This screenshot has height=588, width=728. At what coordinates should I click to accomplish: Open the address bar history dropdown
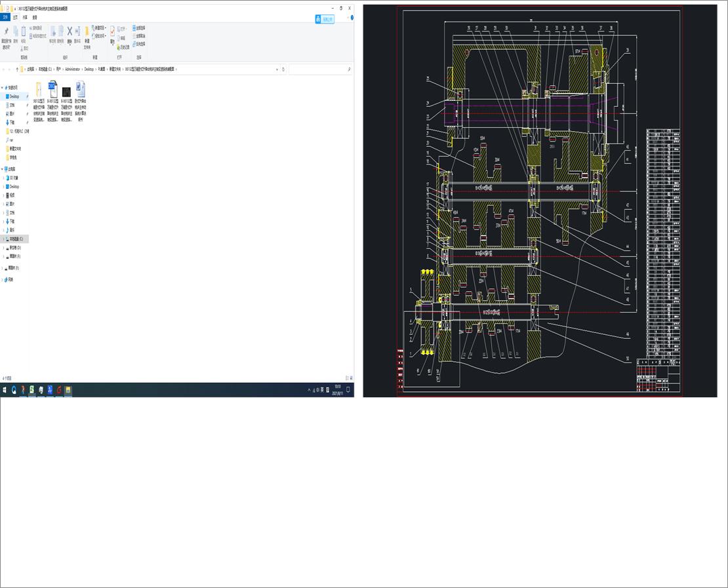pyautogui.click(x=275, y=69)
